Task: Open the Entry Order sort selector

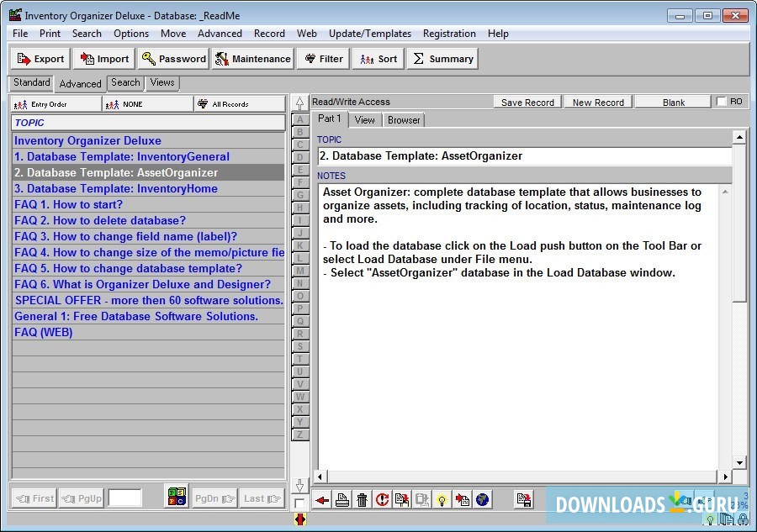Action: point(56,104)
